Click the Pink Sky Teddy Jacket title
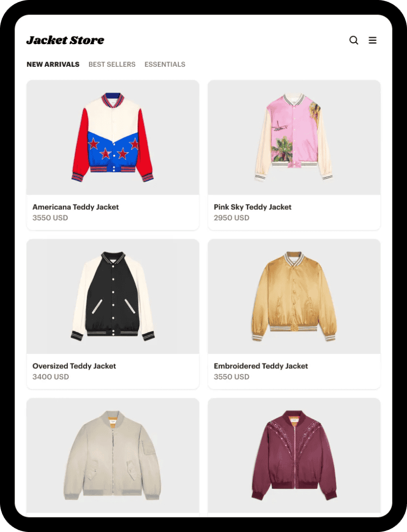The width and height of the screenshot is (407, 532). (x=252, y=207)
